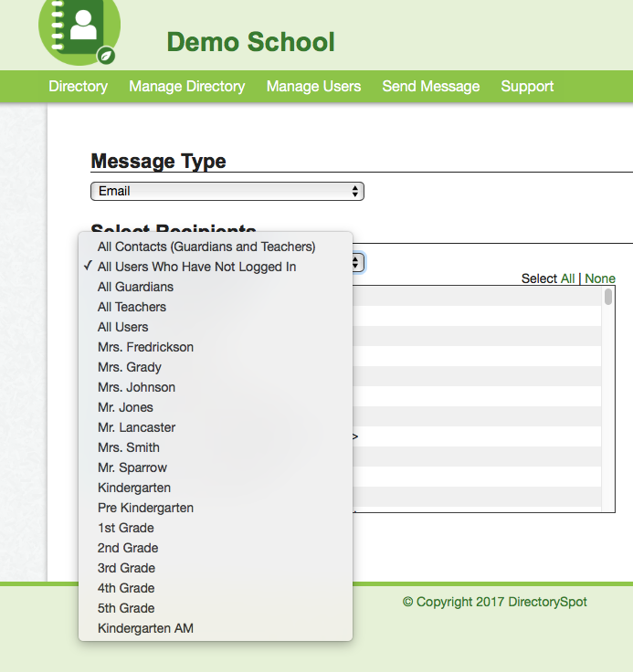This screenshot has height=672, width=633.
Task: Choose All Teachers option
Action: (x=132, y=307)
